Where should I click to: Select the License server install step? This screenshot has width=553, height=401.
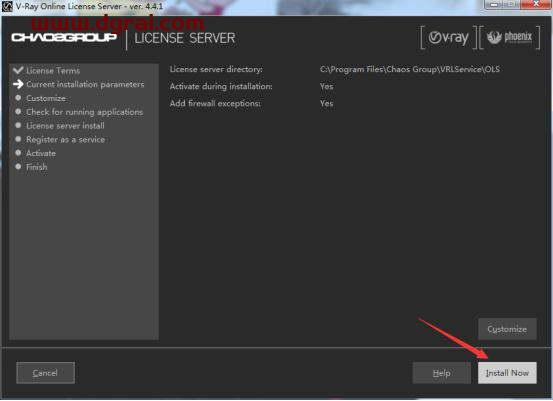click(x=65, y=126)
